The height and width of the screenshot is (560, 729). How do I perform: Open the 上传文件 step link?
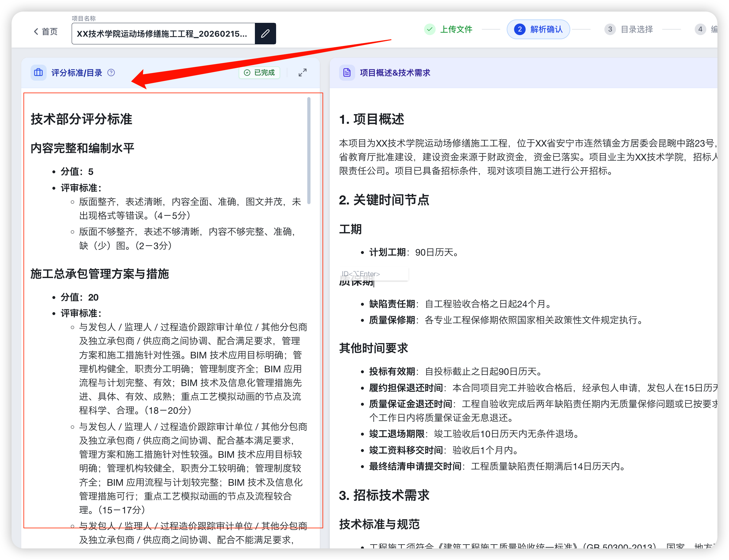coord(457,29)
